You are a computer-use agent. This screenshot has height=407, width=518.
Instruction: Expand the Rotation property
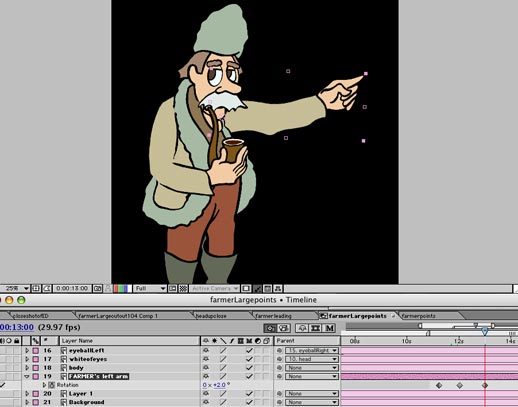coord(44,385)
